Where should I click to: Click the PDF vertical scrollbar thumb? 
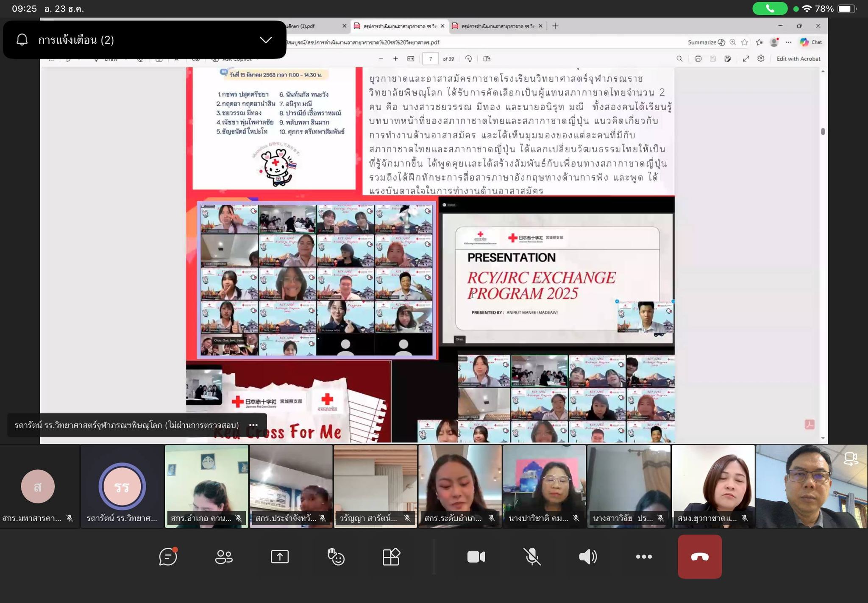click(x=823, y=131)
